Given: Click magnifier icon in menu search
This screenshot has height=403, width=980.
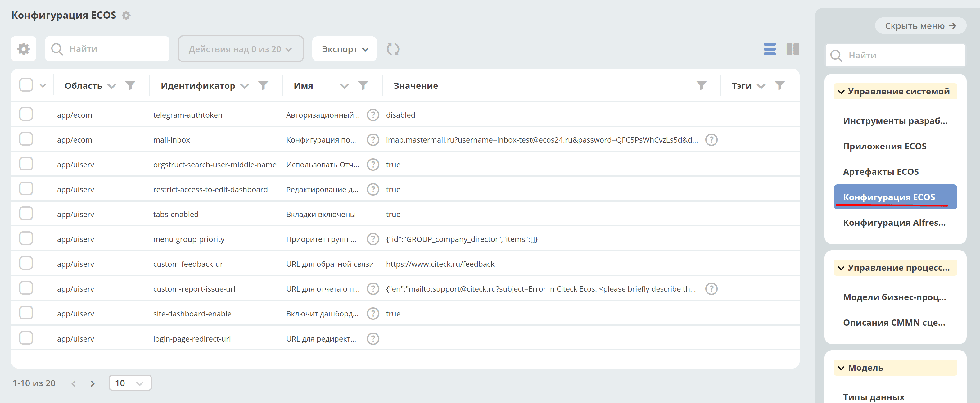Looking at the screenshot, I should pos(836,56).
